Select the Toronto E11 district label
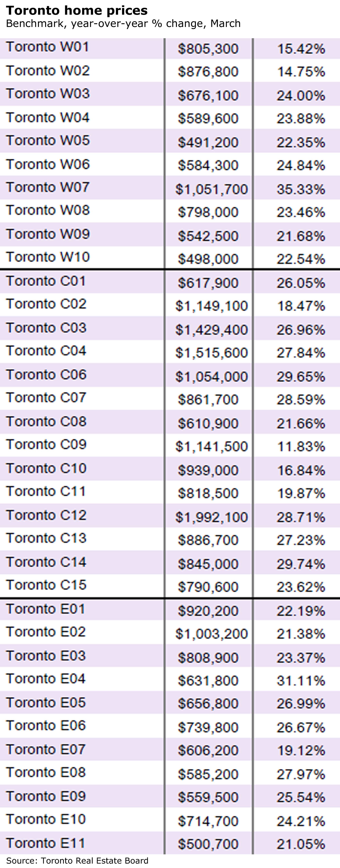 click(x=46, y=843)
